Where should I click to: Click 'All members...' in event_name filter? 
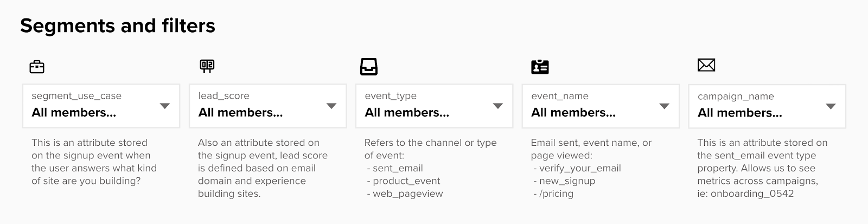click(x=573, y=113)
